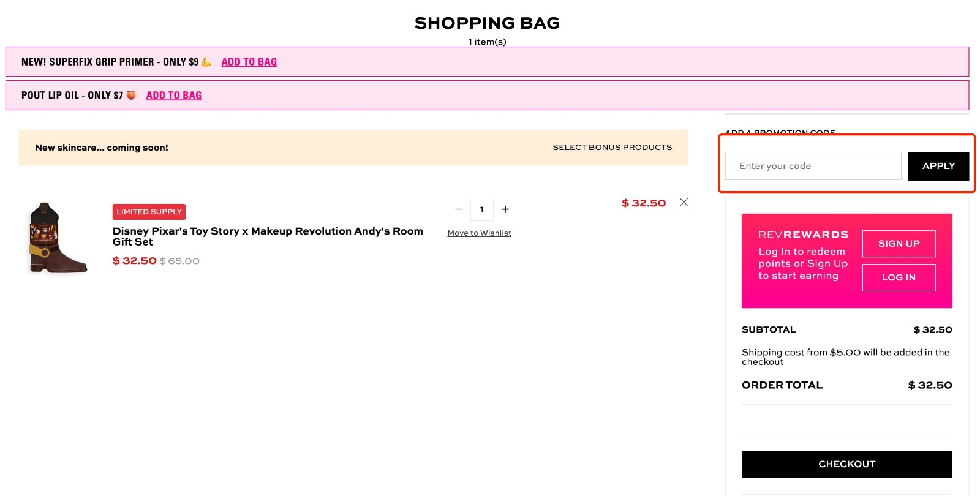
Task: Proceed to Checkout
Action: (846, 464)
